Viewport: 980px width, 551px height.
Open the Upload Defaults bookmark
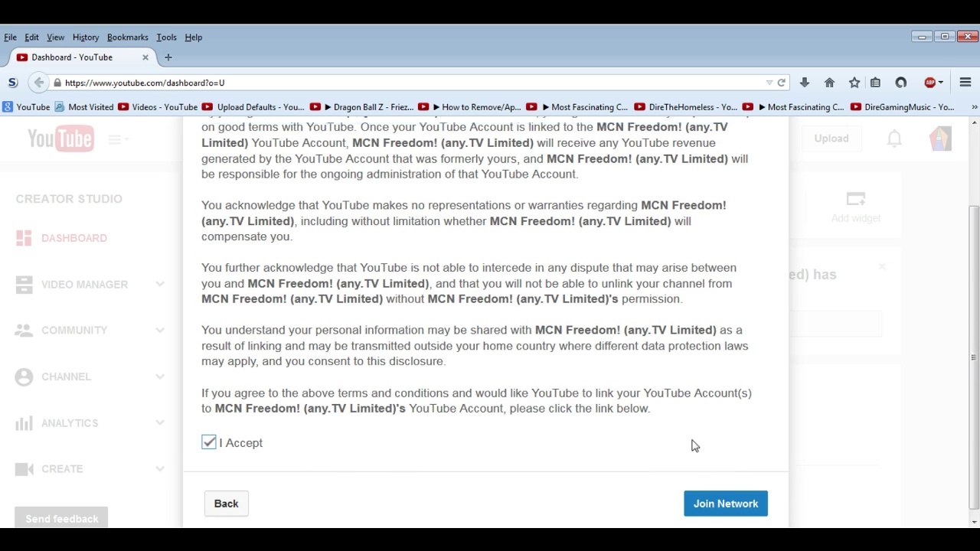253,107
